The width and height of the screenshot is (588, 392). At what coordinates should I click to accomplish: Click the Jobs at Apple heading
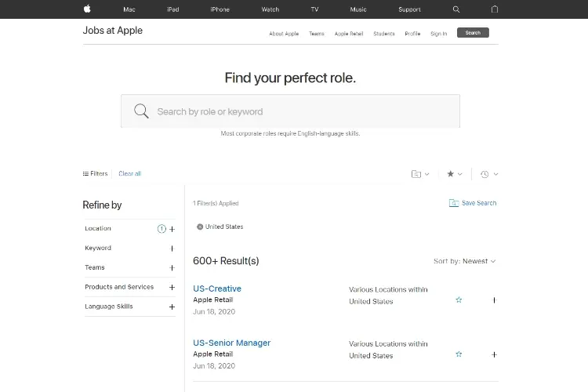coord(112,31)
